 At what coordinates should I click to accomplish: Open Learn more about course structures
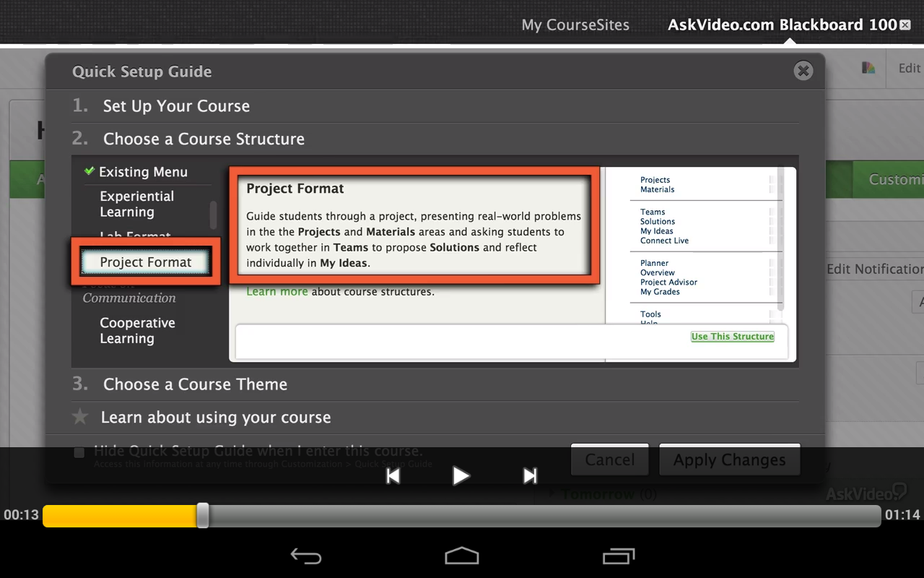pos(277,292)
